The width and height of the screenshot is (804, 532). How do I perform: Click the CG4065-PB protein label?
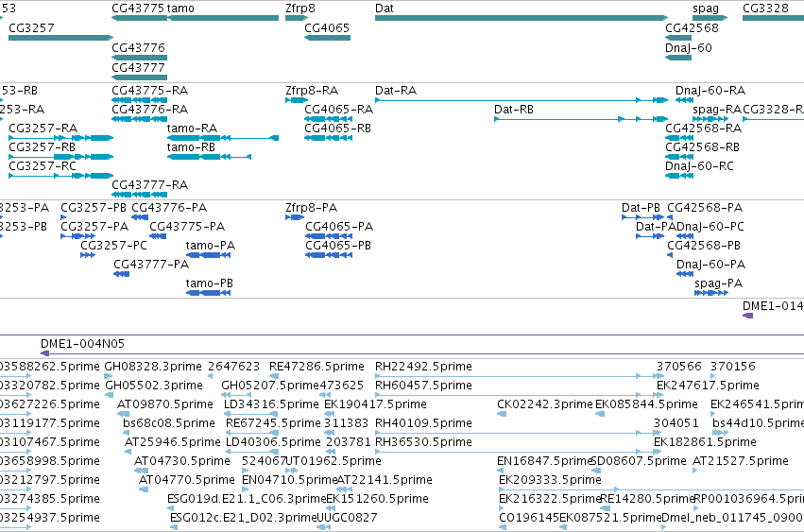[338, 246]
